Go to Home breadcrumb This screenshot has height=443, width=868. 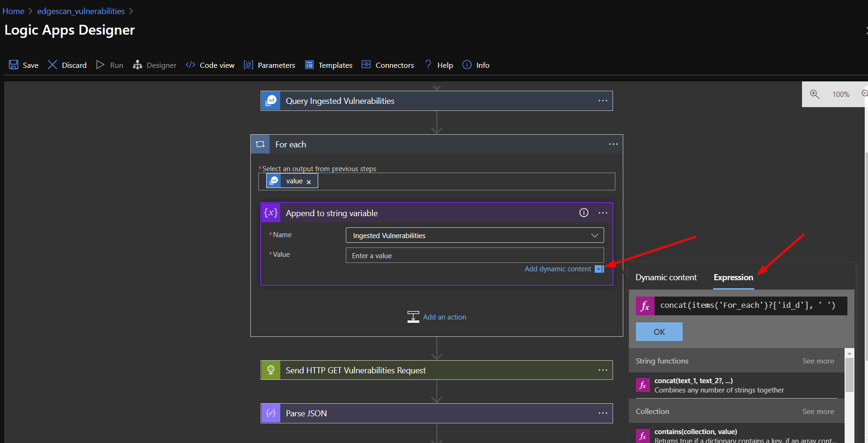tap(13, 11)
